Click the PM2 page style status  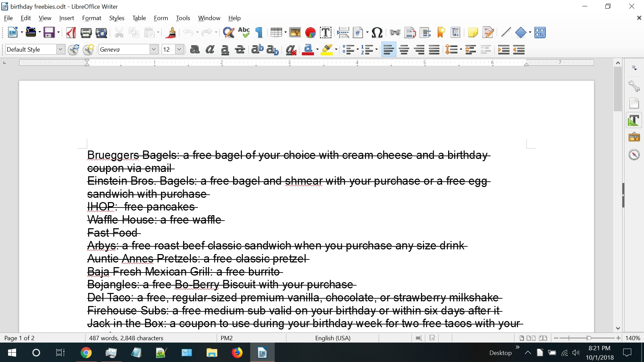227,338
